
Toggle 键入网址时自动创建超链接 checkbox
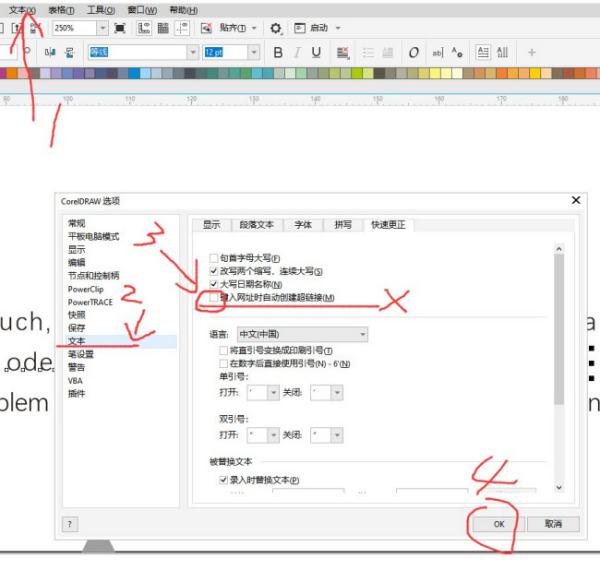point(214,298)
